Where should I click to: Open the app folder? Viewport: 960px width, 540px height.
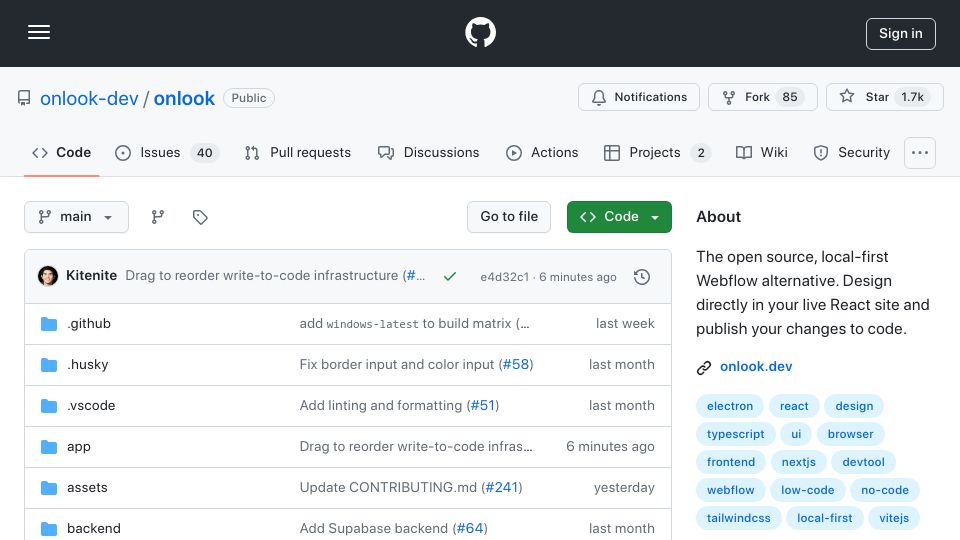pyautogui.click(x=79, y=446)
